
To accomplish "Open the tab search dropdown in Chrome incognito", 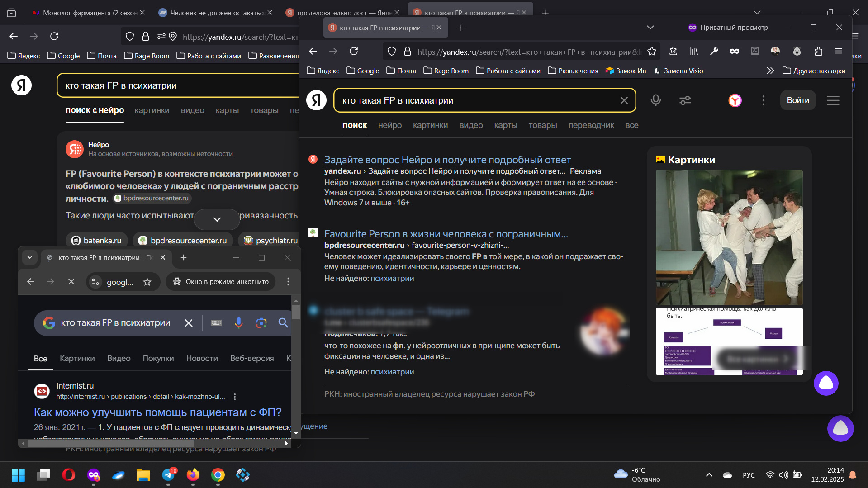I will [x=30, y=258].
